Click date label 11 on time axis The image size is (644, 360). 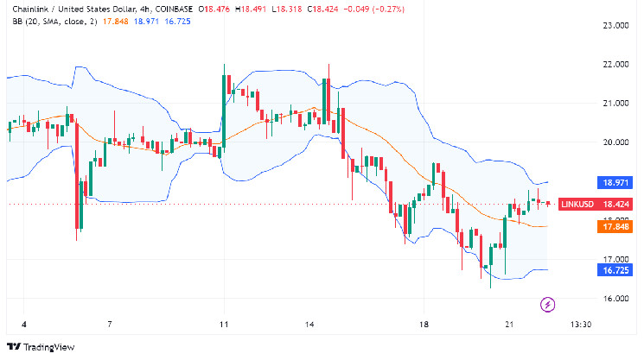pyautogui.click(x=224, y=325)
